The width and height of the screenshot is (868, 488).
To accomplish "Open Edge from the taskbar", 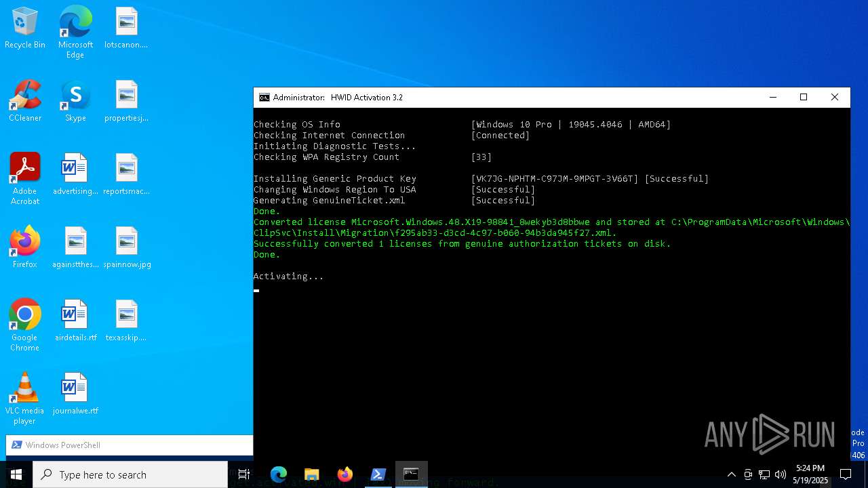I will (x=279, y=474).
